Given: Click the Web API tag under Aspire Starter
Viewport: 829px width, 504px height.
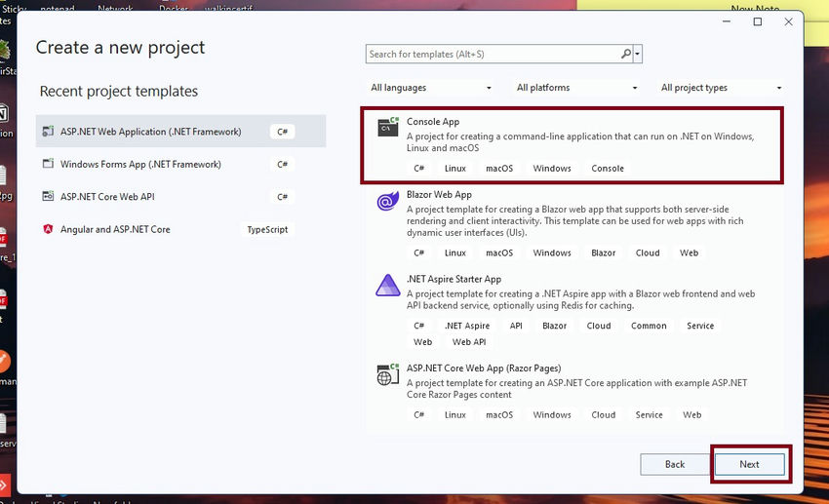Looking at the screenshot, I should tap(469, 342).
